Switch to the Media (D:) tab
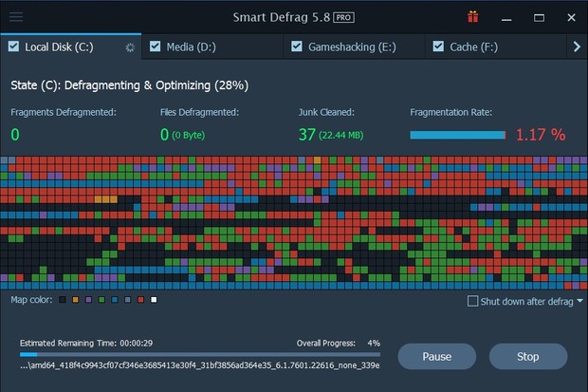The height and width of the screenshot is (392, 588). [212, 47]
